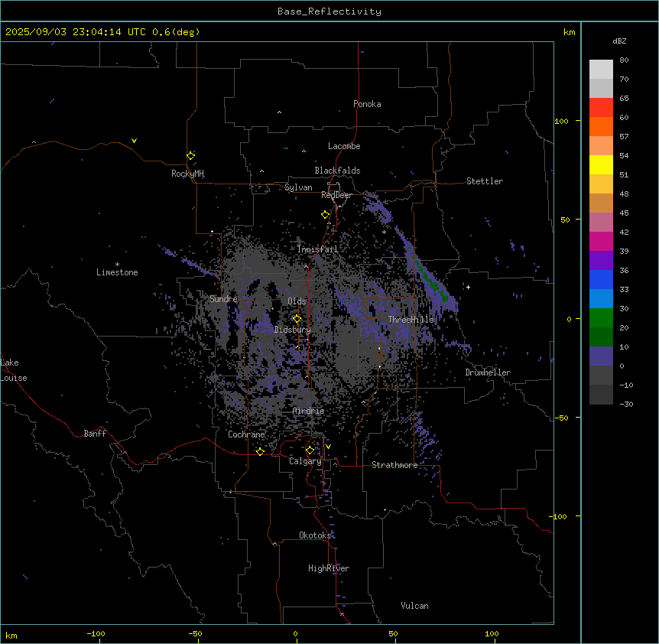Click the Innisfail city label
Viewport: 659px width, 644px height.
(x=317, y=249)
